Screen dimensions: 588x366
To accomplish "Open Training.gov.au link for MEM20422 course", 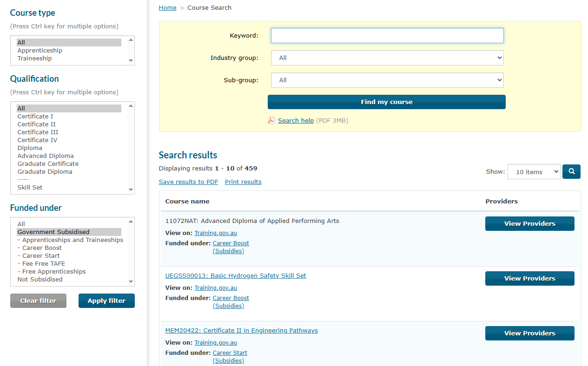I will tap(216, 343).
